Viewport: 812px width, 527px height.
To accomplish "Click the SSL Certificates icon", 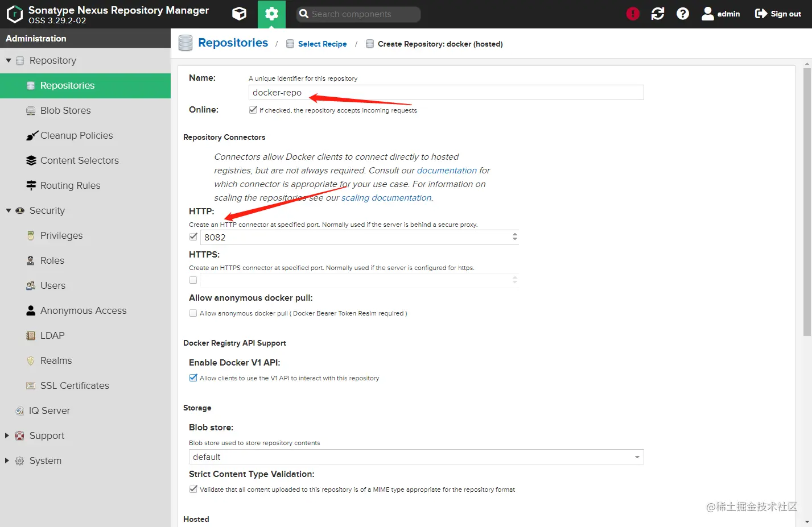I will click(x=31, y=385).
